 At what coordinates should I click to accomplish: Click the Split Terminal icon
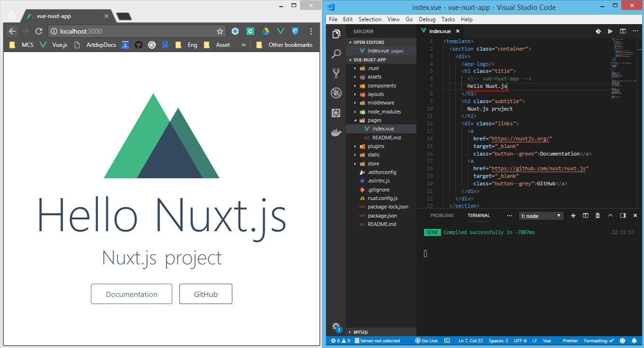(585, 215)
